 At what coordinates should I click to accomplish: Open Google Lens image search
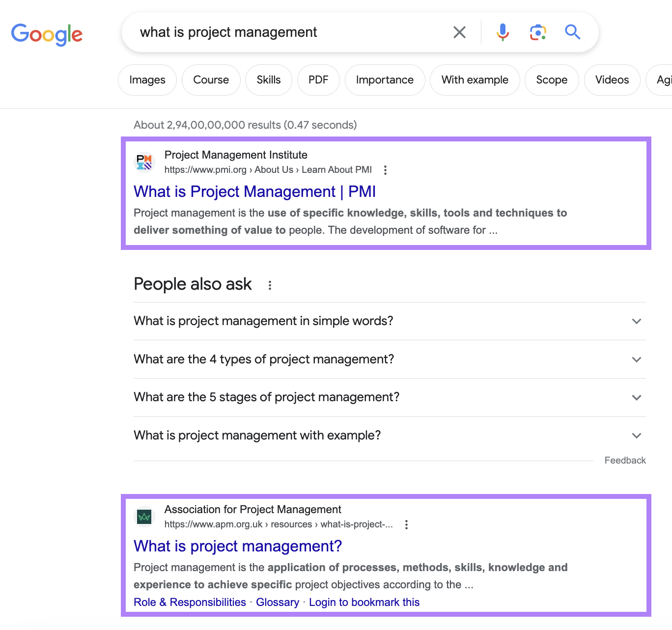(537, 32)
